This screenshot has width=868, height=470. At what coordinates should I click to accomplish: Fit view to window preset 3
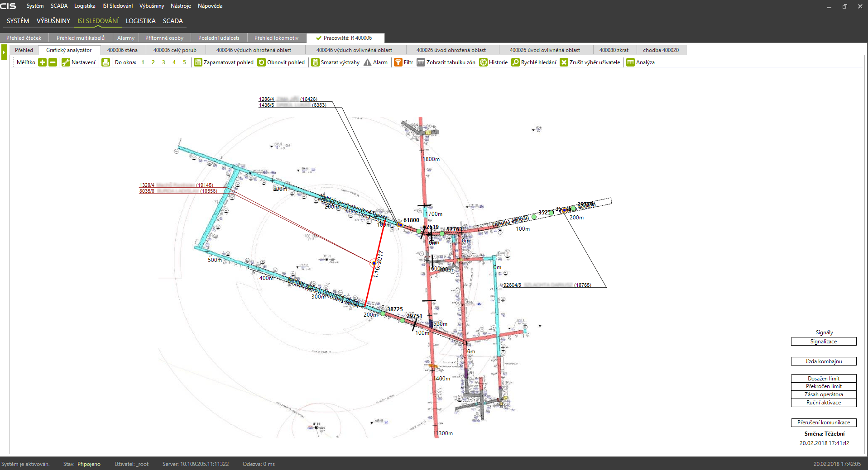click(x=163, y=62)
